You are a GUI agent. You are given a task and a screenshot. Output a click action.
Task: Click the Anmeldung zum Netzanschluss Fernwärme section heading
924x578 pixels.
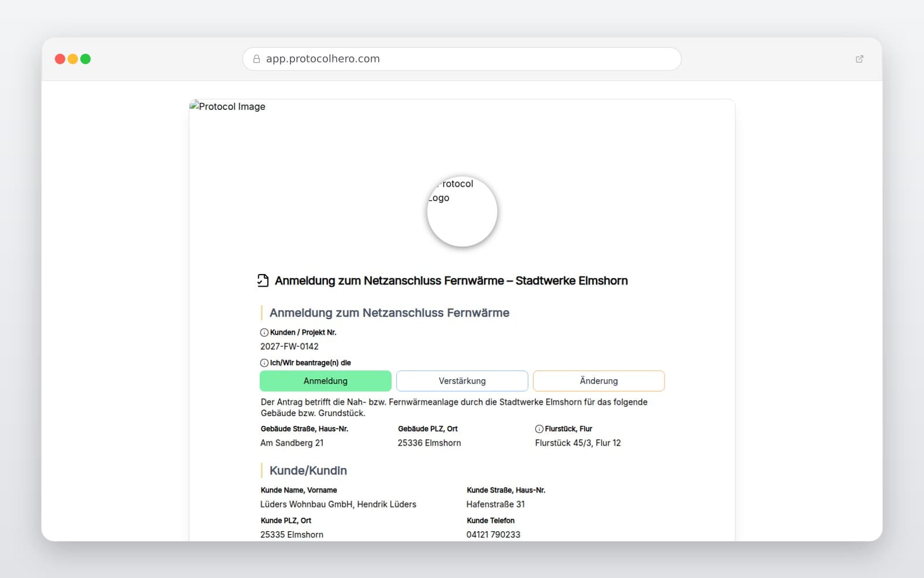(x=389, y=313)
